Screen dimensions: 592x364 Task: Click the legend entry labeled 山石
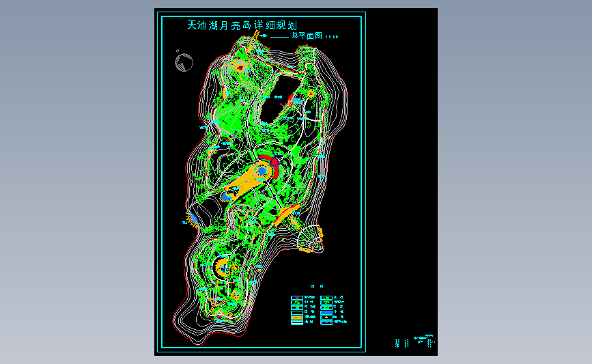[338, 297]
